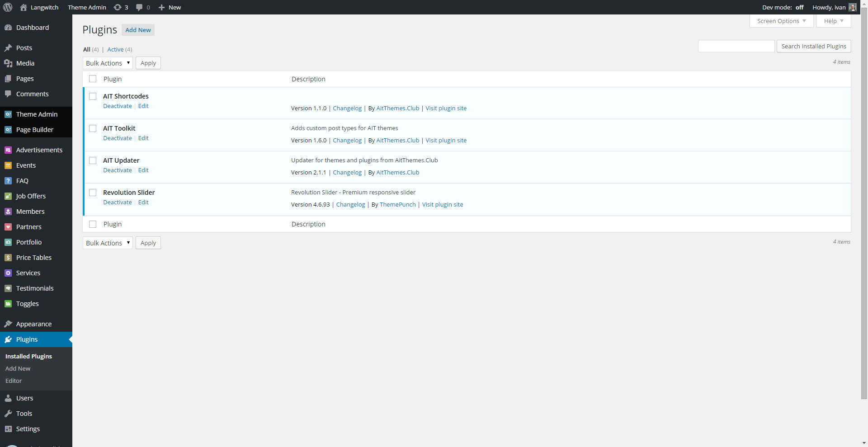Check the AIT Updater checkbox

click(93, 160)
